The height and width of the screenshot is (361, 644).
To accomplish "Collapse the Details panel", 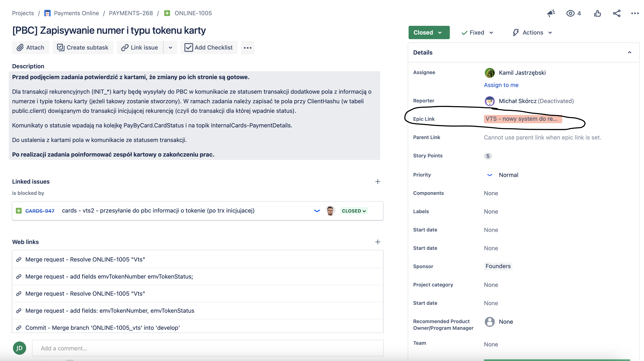I will pyautogui.click(x=629, y=52).
